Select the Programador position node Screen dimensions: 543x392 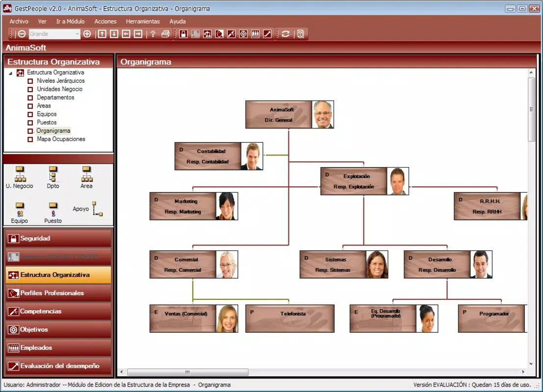(x=492, y=318)
